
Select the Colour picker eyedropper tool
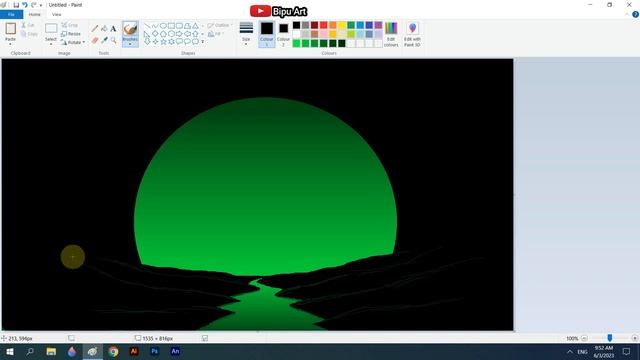click(x=104, y=40)
